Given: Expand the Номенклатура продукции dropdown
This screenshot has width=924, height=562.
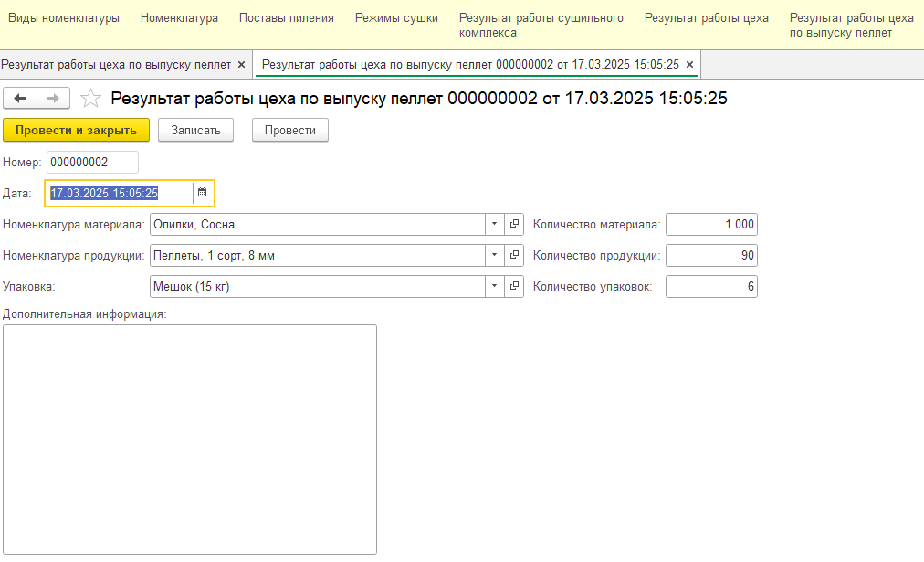Looking at the screenshot, I should [x=494, y=256].
